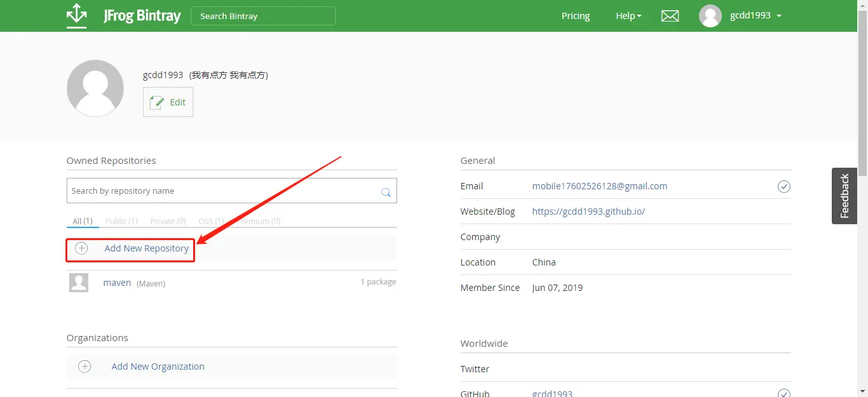This screenshot has height=397, width=868.
Task: Click the JFrog Bintray download logo icon
Action: point(76,16)
